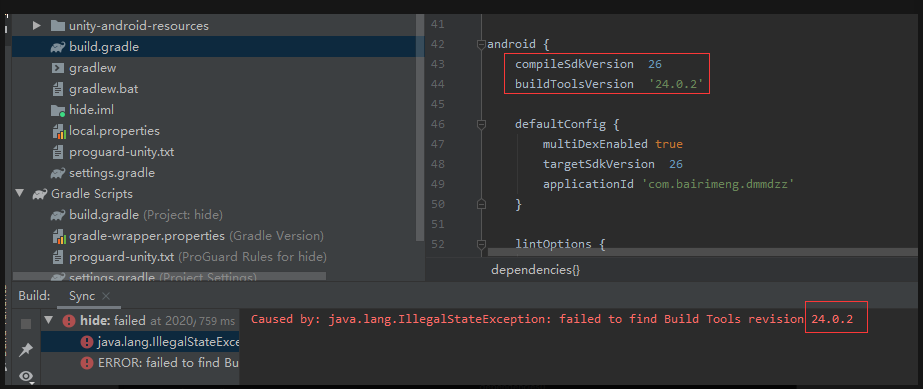923x389 pixels.
Task: Switch to the Sync tab
Action: pyautogui.click(x=82, y=296)
